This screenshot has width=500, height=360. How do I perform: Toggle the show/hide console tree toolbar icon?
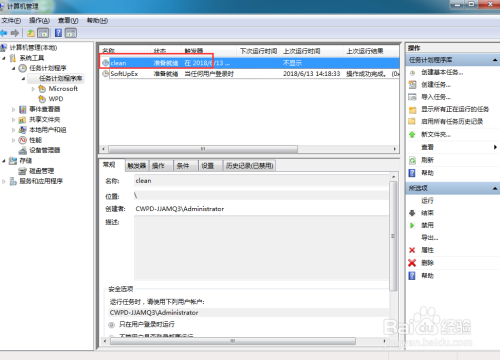click(x=43, y=33)
